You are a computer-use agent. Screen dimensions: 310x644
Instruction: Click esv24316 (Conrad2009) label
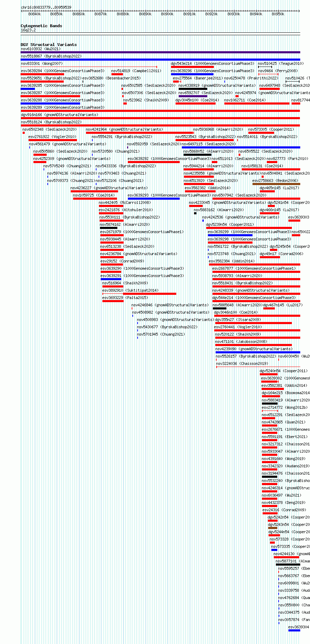tap(284, 510)
